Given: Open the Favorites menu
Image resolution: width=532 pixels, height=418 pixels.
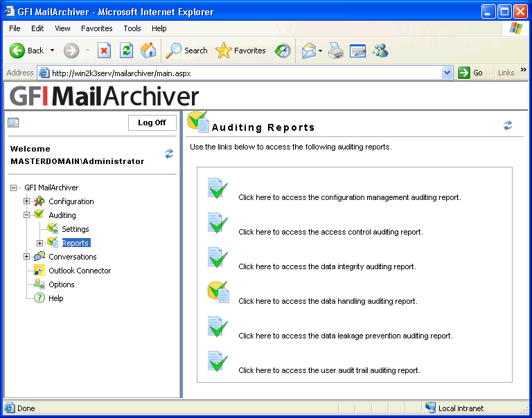Looking at the screenshot, I should pos(97,28).
